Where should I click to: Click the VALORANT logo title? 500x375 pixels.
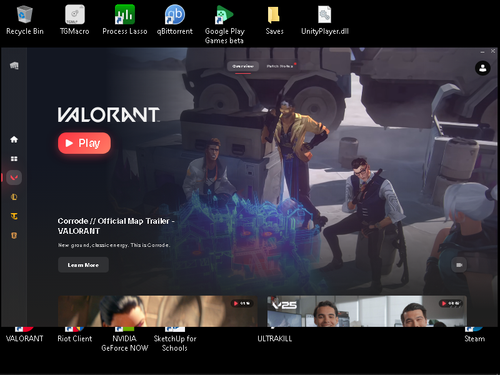pos(109,115)
